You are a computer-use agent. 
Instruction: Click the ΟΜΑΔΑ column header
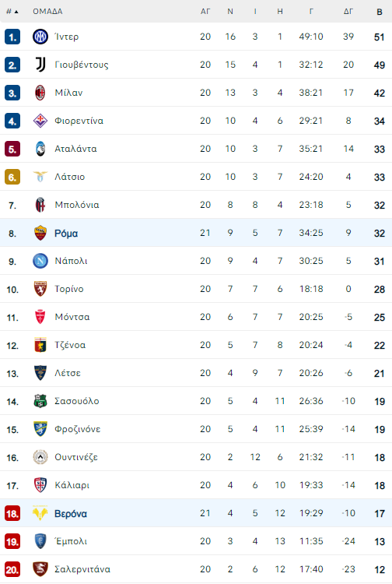(x=47, y=12)
